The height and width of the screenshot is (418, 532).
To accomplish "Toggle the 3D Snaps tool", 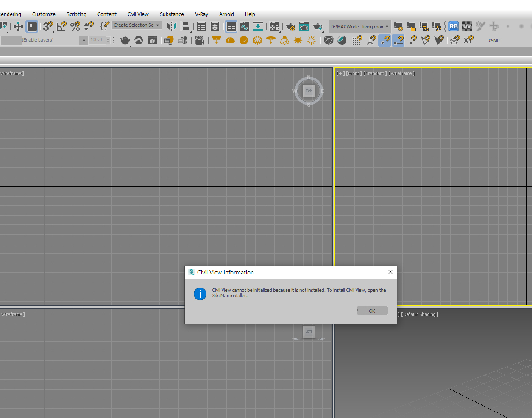I will (48, 26).
